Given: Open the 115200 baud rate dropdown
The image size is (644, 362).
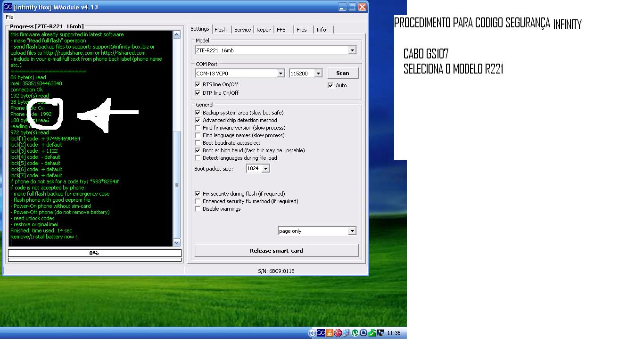Looking at the screenshot, I should (318, 74).
